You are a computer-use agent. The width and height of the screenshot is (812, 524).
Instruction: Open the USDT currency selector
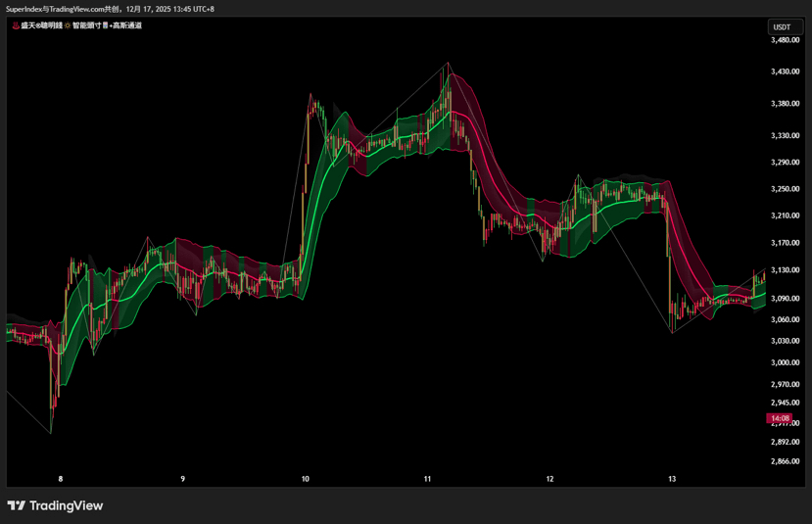782,27
